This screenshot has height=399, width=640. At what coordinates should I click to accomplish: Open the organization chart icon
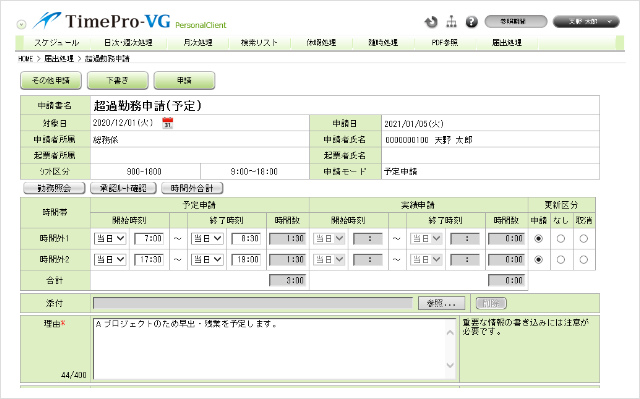(451, 22)
